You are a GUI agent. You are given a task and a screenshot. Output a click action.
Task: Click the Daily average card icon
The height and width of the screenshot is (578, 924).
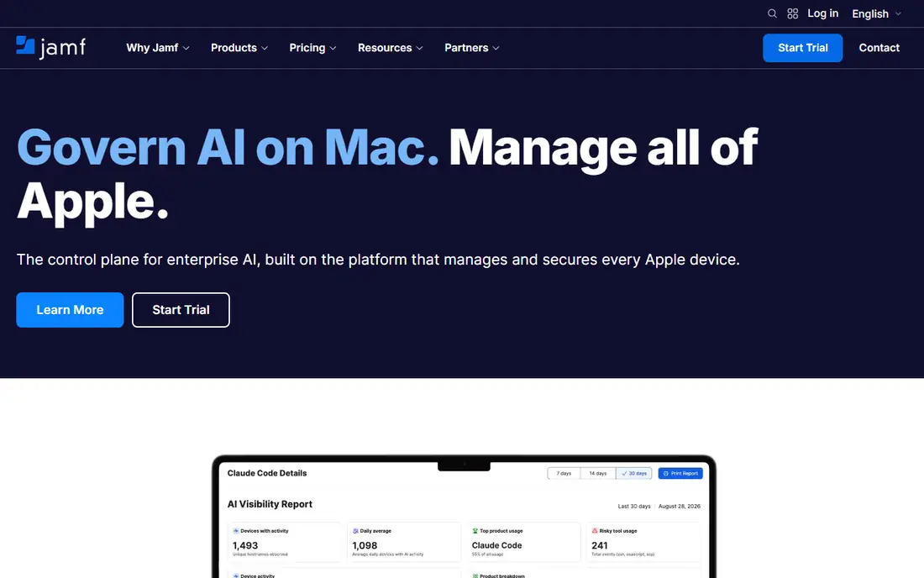click(355, 531)
